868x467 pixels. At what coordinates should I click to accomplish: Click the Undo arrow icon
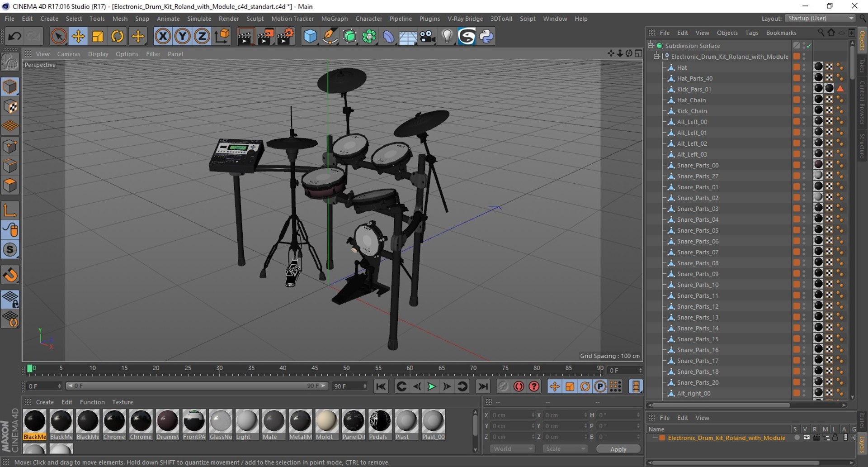[14, 36]
